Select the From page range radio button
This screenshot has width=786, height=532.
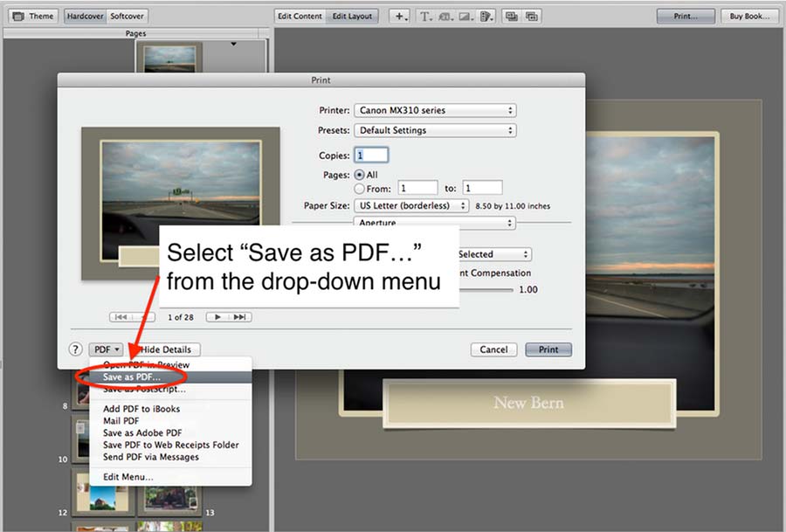(x=359, y=188)
